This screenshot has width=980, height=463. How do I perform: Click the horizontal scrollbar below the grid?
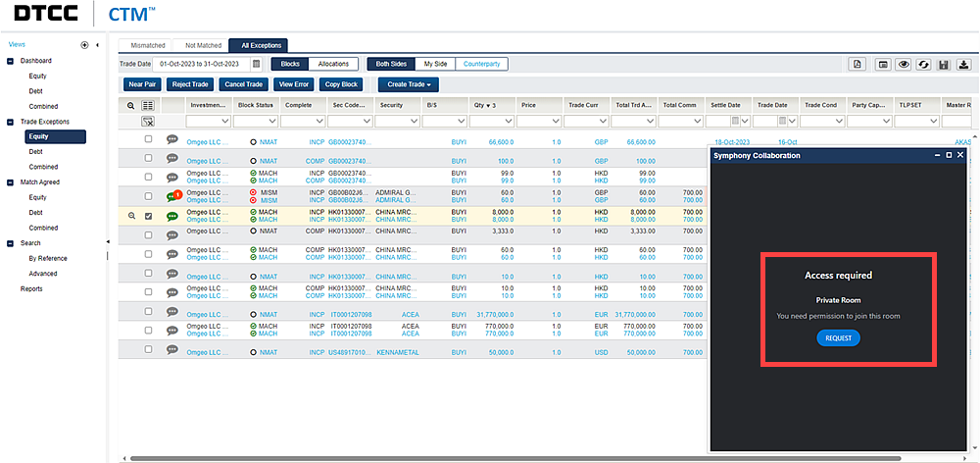click(392, 458)
